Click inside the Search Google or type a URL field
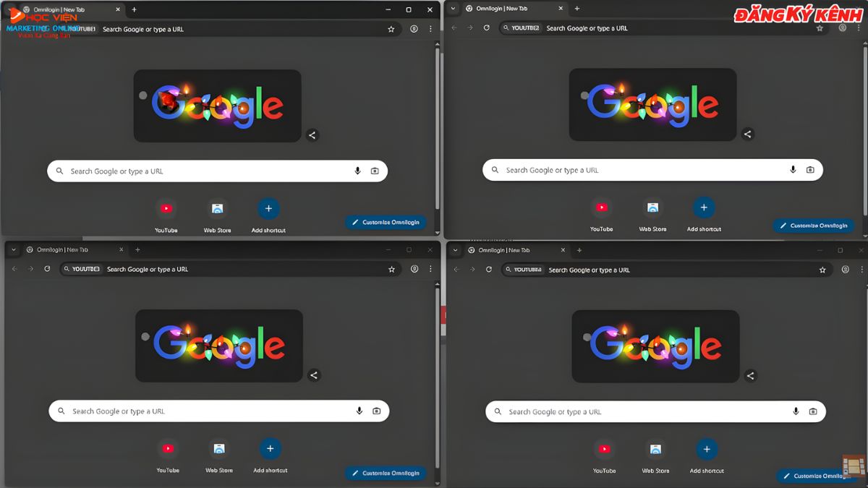 (x=203, y=171)
